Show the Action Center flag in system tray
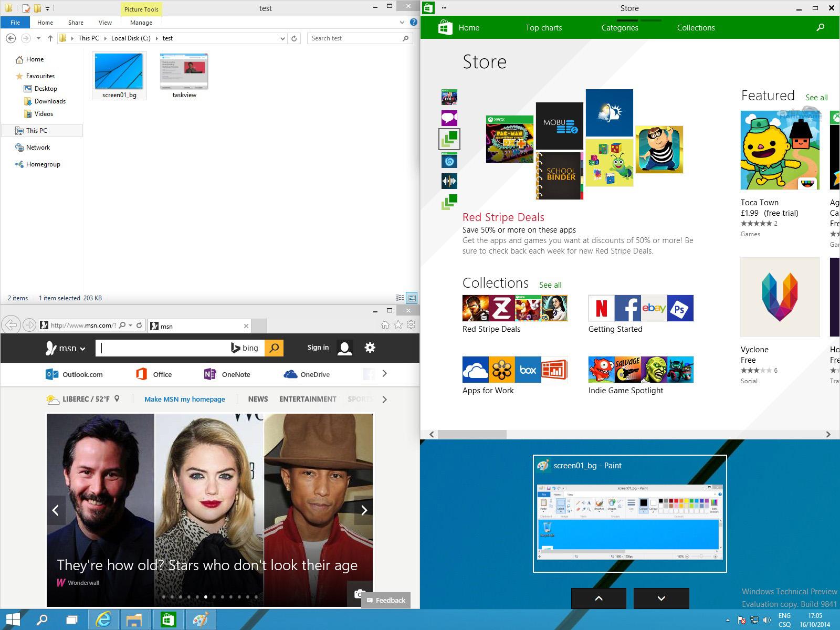This screenshot has width=840, height=630. click(x=741, y=619)
